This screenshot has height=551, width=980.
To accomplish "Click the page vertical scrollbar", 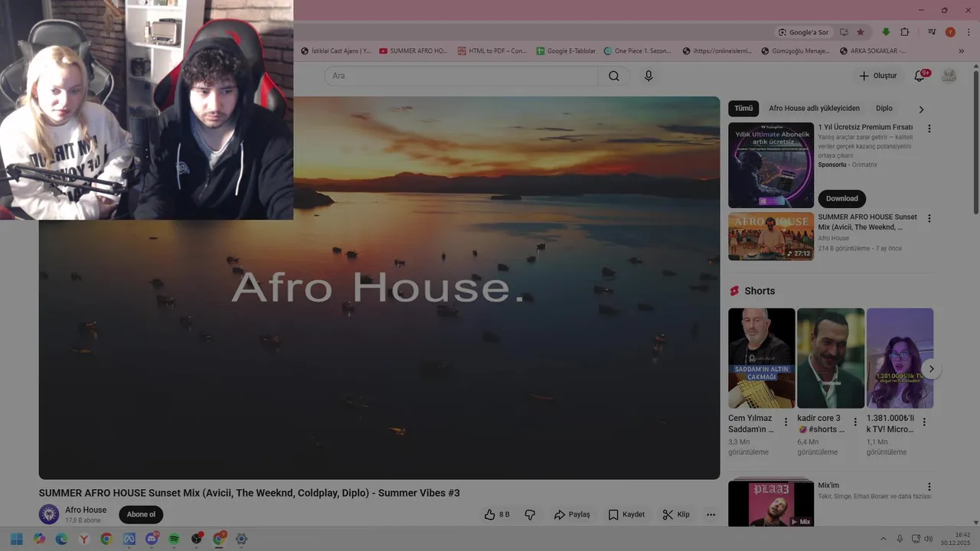I will pos(975,142).
